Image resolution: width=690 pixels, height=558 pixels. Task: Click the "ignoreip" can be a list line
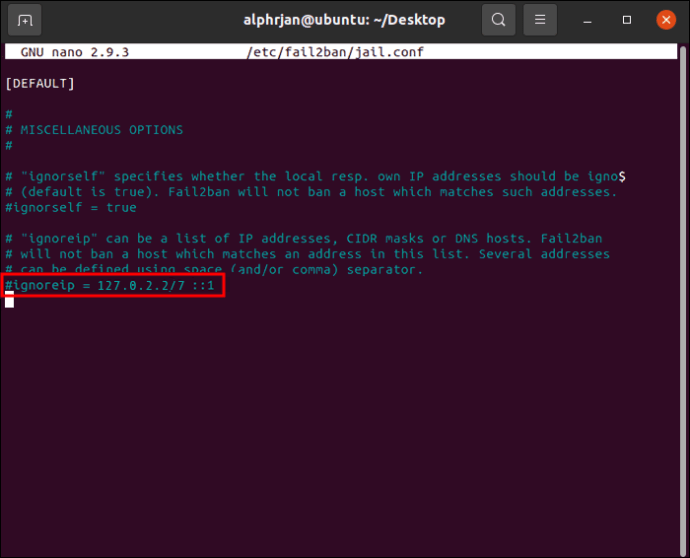coord(304,239)
